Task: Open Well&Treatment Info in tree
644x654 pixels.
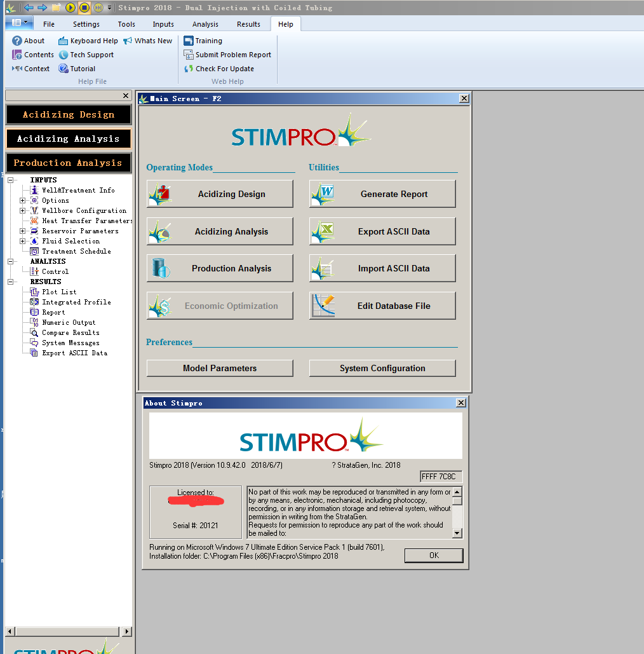Action: 78,190
